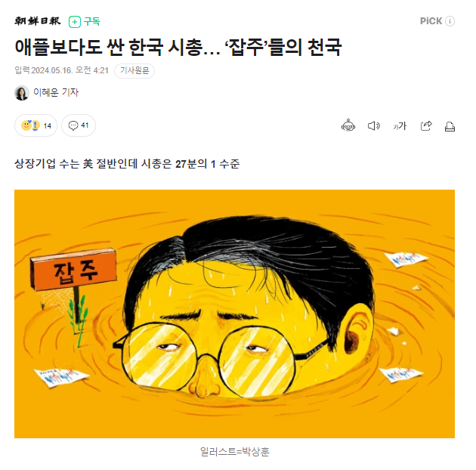Click the emoji reactions count 14
This screenshot has height=470, width=476.
(36, 125)
